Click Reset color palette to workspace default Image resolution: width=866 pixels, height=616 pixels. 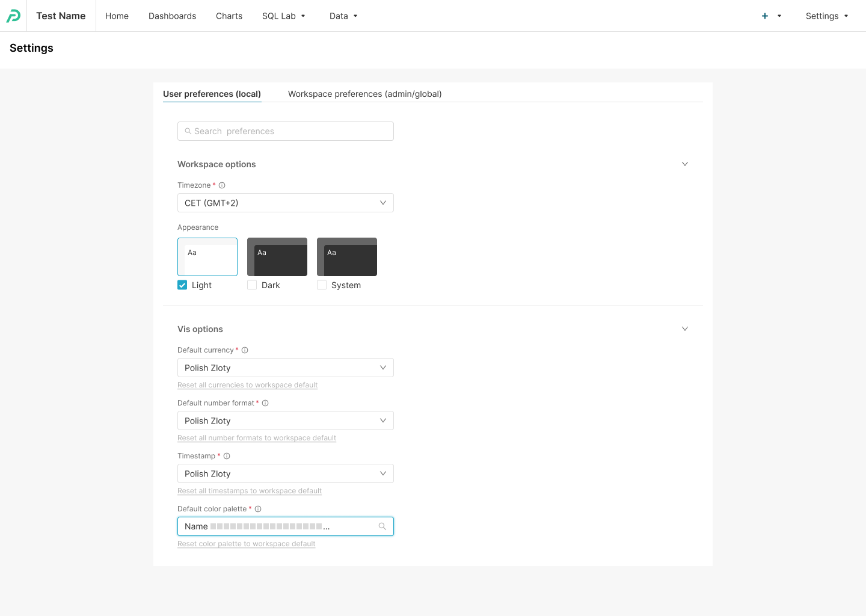pyautogui.click(x=246, y=544)
